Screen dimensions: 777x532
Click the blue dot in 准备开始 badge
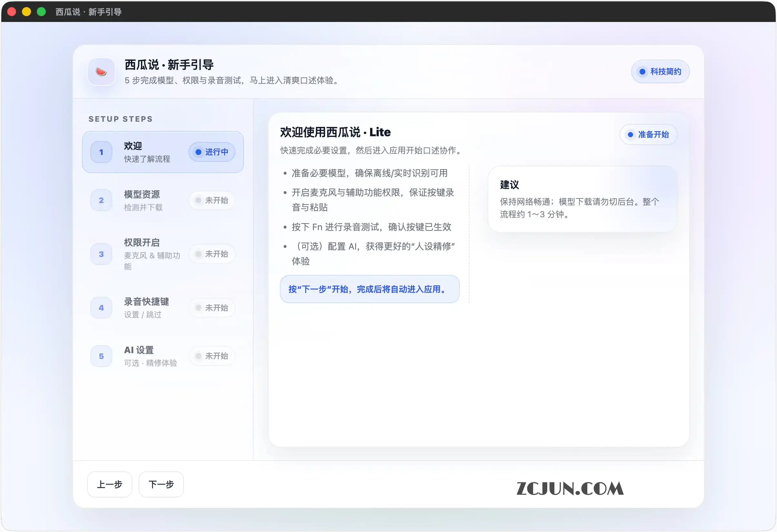[x=630, y=134]
